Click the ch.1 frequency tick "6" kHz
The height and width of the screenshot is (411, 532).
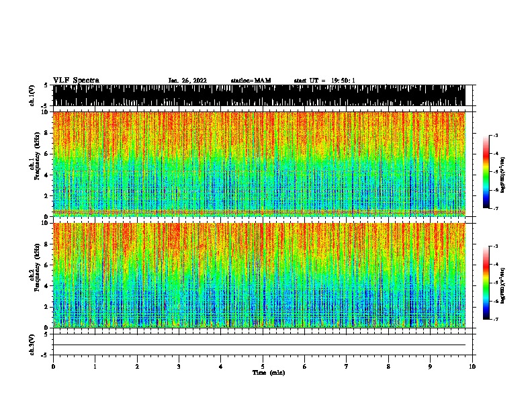pyautogui.click(x=46, y=154)
